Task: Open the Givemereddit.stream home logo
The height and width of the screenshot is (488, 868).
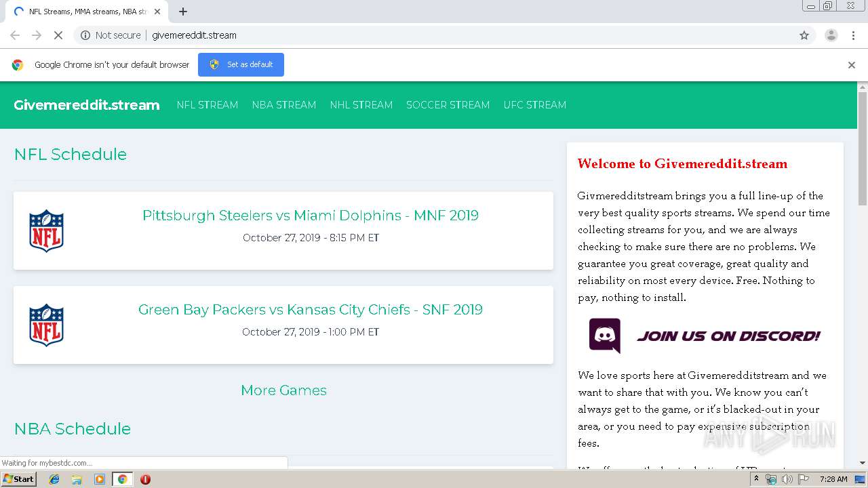Action: (87, 105)
